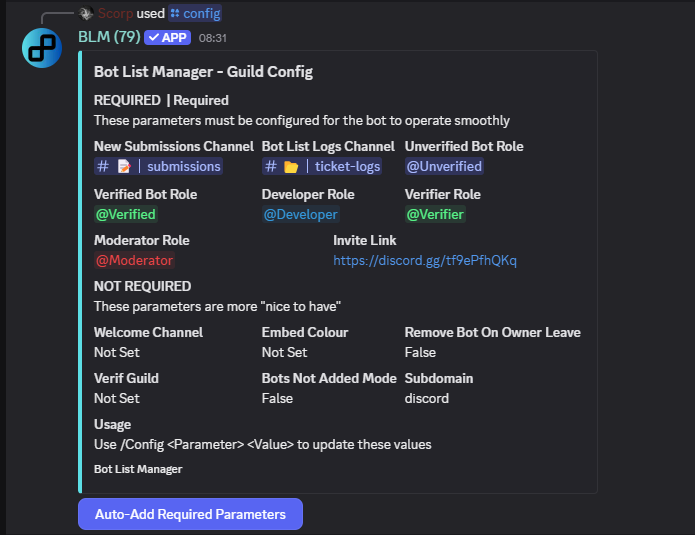Open the submissions channel mention
Viewport: 695px width, 535px height.
(x=158, y=167)
